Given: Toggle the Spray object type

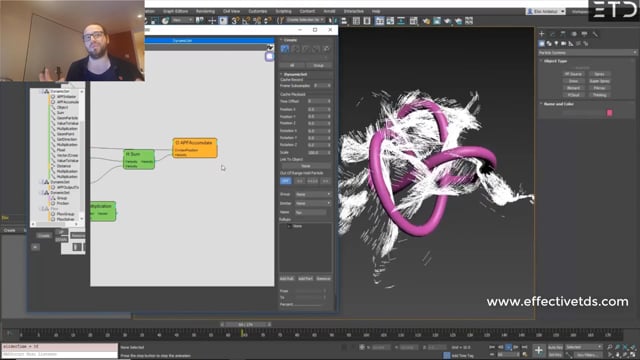Looking at the screenshot, I should click(x=599, y=74).
